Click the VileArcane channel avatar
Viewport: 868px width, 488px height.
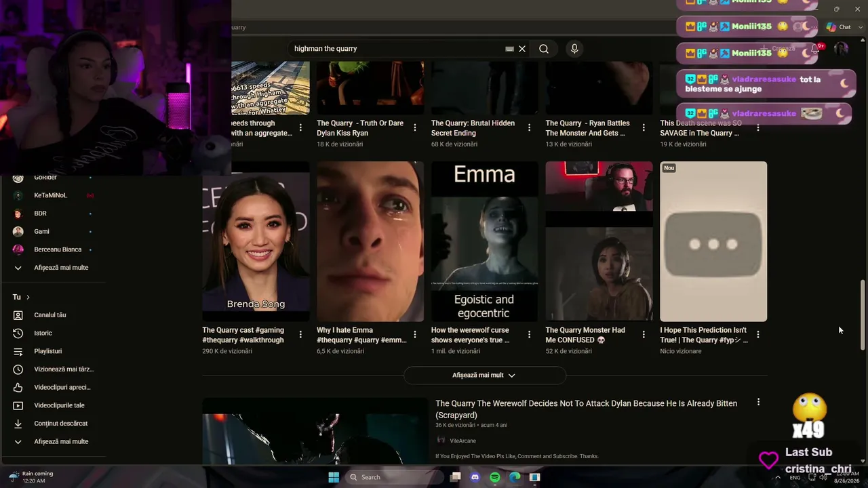pos(441,441)
